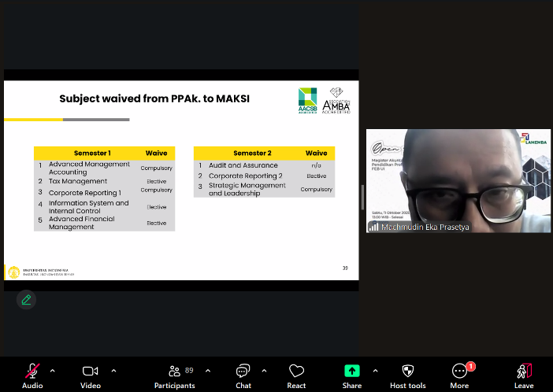Image resolution: width=553 pixels, height=392 pixels.
Task: Click the divider handle between slide and video
Action: click(x=362, y=197)
